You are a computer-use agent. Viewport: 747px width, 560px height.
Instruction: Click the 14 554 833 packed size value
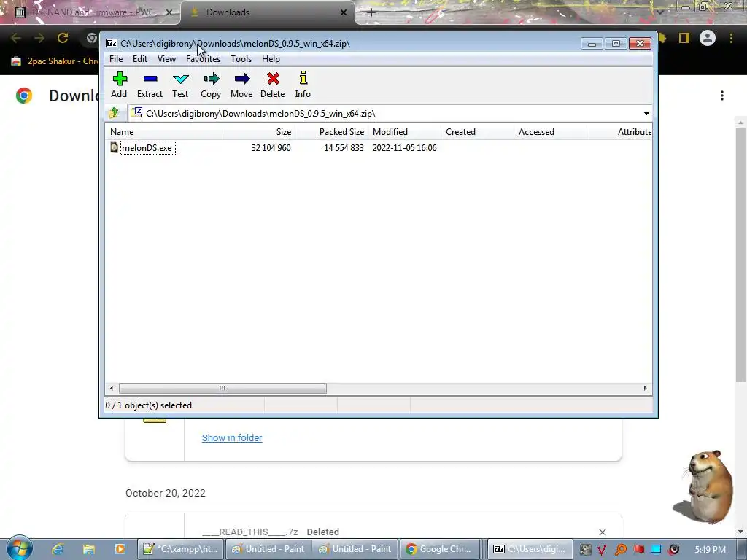coord(344,147)
